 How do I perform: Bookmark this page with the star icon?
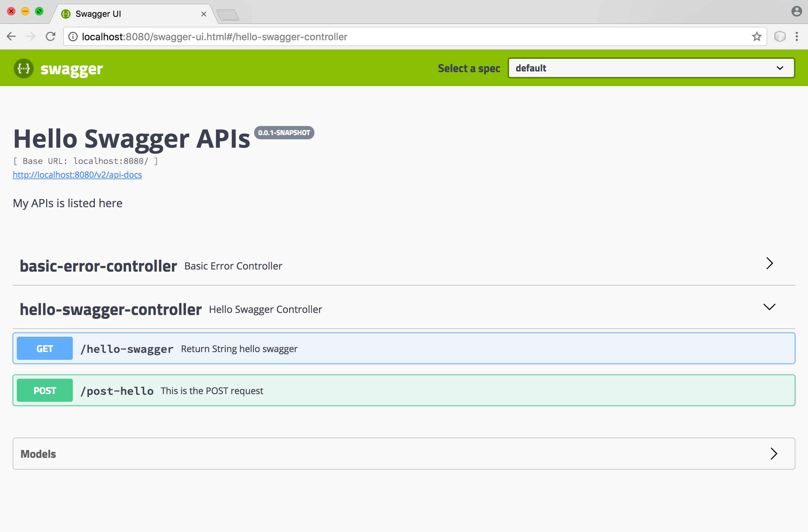click(x=757, y=36)
